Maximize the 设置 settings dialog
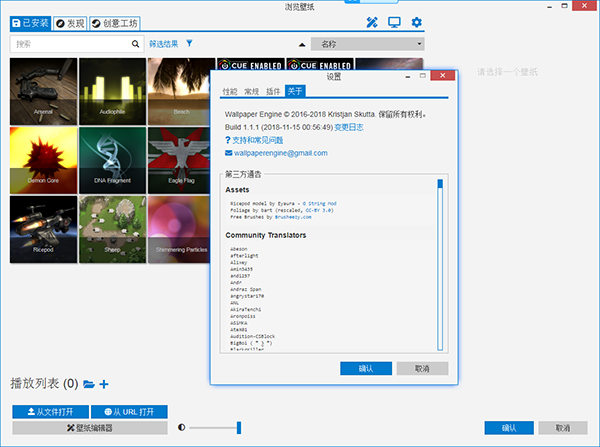Screen dimensions: 600x447 click(422, 76)
